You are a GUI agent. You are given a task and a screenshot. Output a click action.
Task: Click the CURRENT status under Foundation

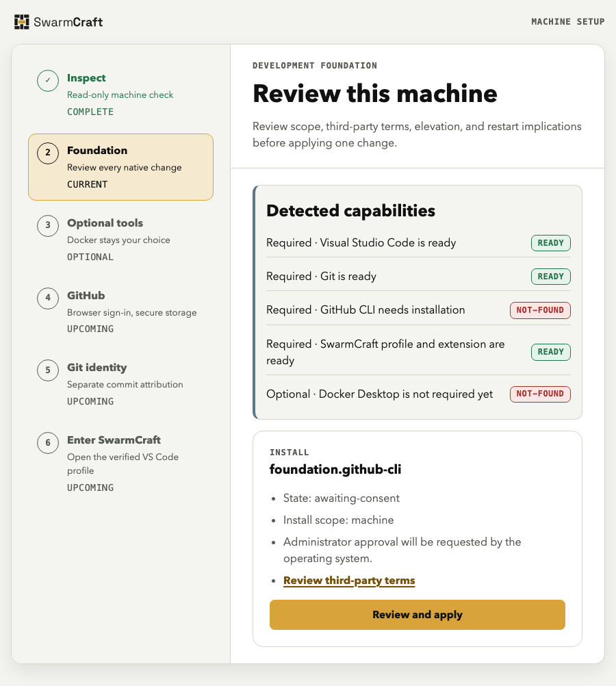click(x=87, y=185)
